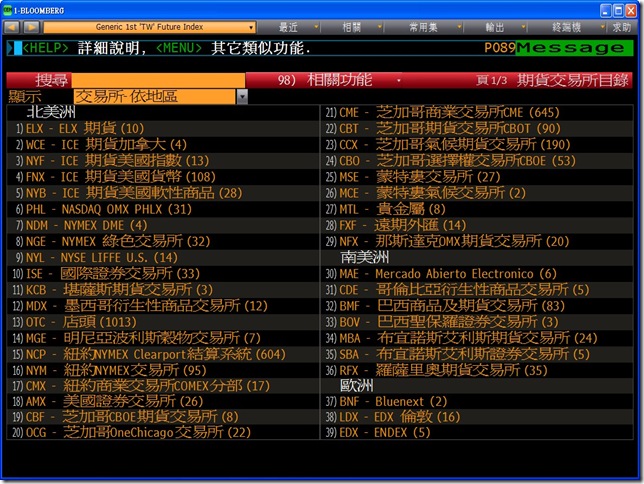Click the green Message button
The height and width of the screenshot is (484, 644).
[574, 48]
